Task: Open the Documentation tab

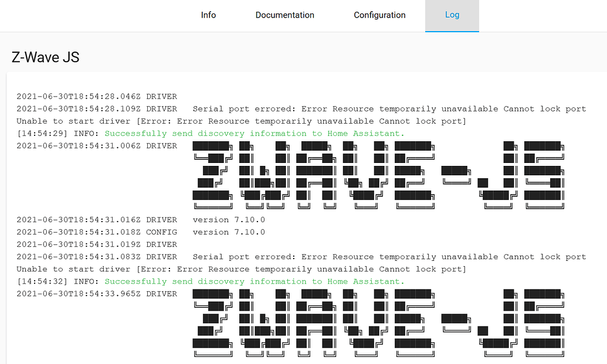Action: [x=284, y=15]
